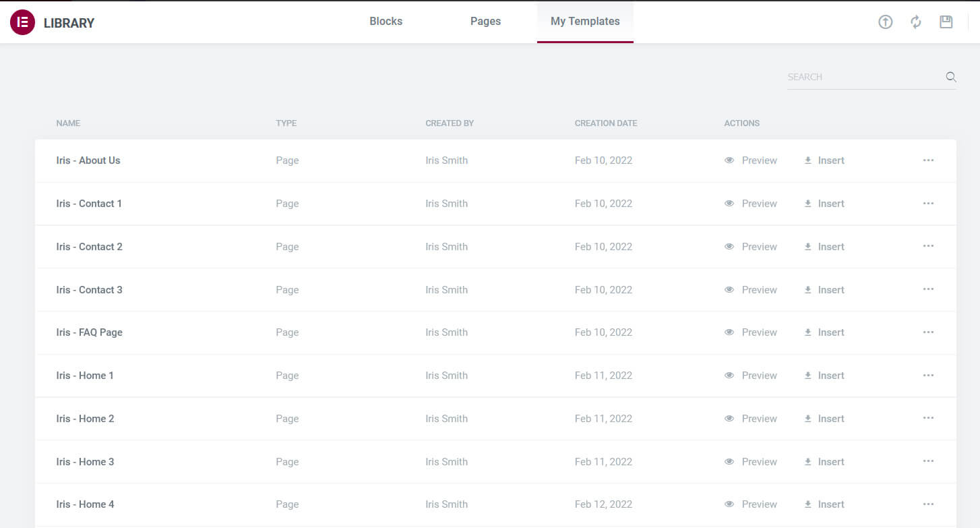Switch to the Blocks tab

(x=386, y=22)
